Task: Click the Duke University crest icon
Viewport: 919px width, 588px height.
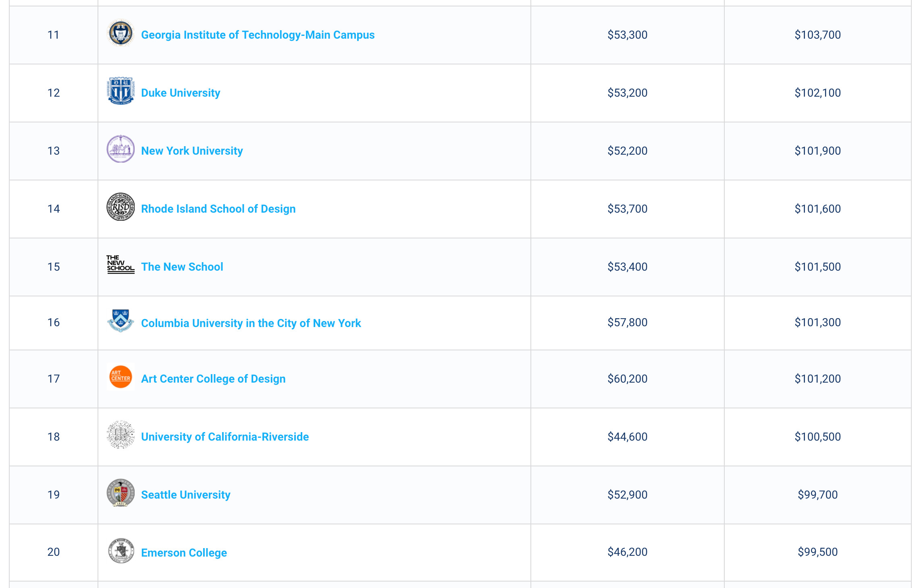Action: coord(121,91)
